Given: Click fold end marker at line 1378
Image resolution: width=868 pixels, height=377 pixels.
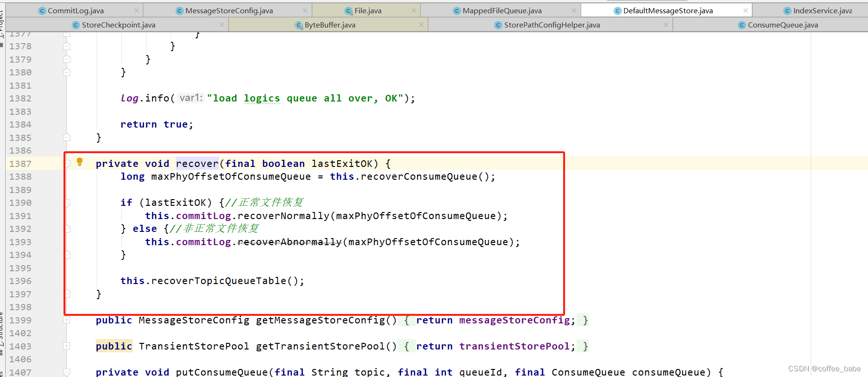Looking at the screenshot, I should (x=67, y=46).
